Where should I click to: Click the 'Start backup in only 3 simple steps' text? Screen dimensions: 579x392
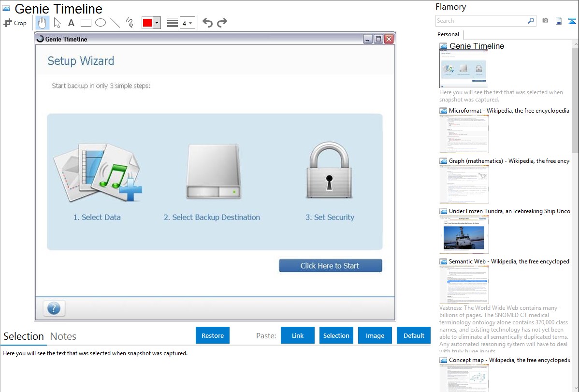tap(101, 86)
